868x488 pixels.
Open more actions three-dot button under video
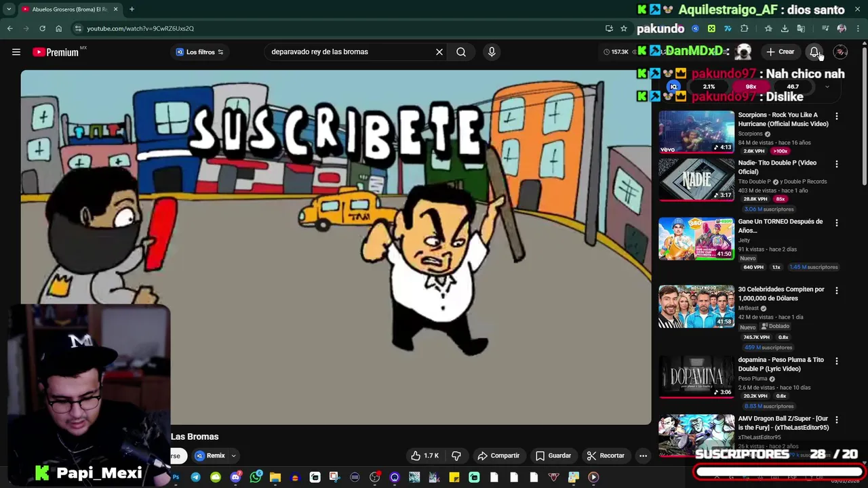click(643, 455)
